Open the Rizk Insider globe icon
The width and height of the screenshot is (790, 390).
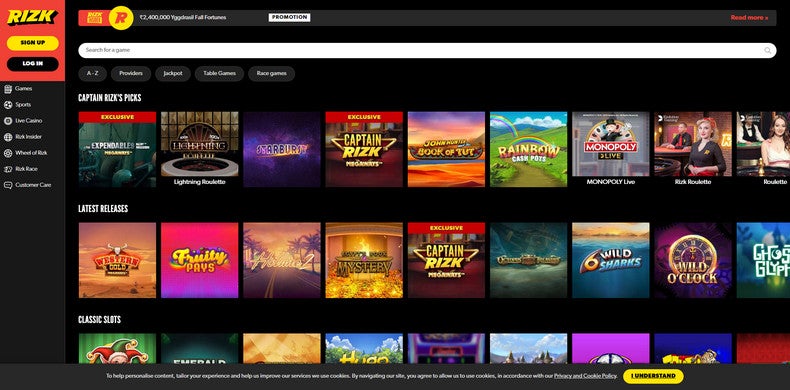8,137
